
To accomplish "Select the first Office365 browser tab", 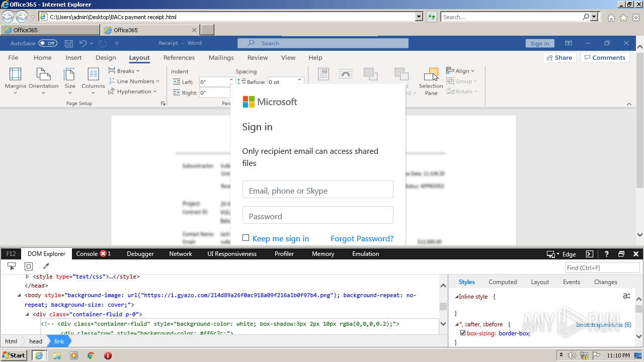I will pos(50,30).
